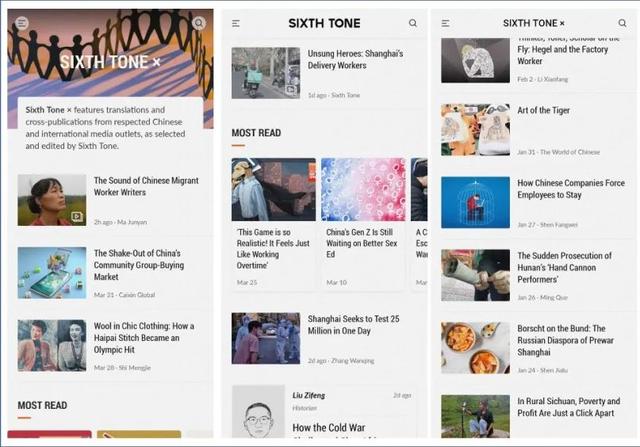Tap search icon in right SIXTH TONE × header

coord(622,23)
